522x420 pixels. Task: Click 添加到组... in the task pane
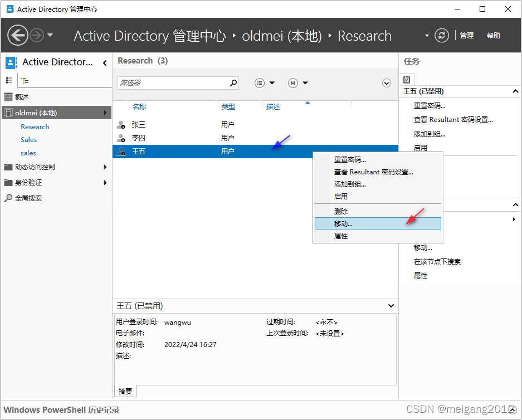(x=430, y=134)
